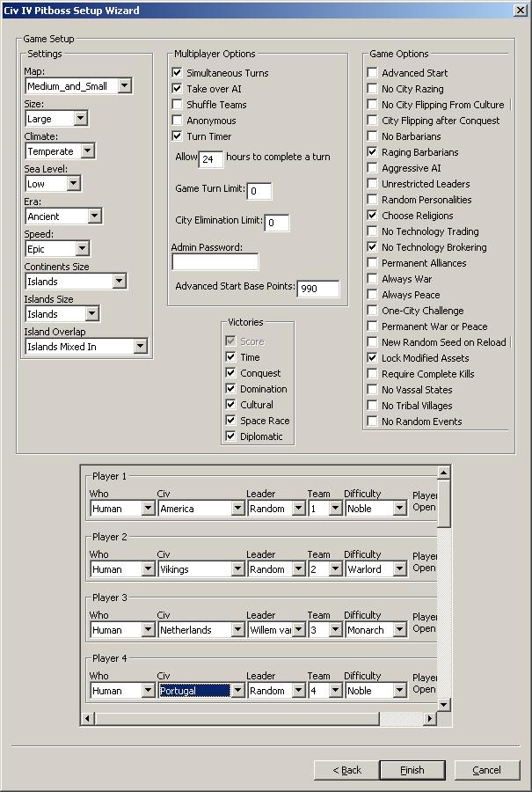
Task: Enable the Shuffle Teams checkbox
Action: point(178,105)
